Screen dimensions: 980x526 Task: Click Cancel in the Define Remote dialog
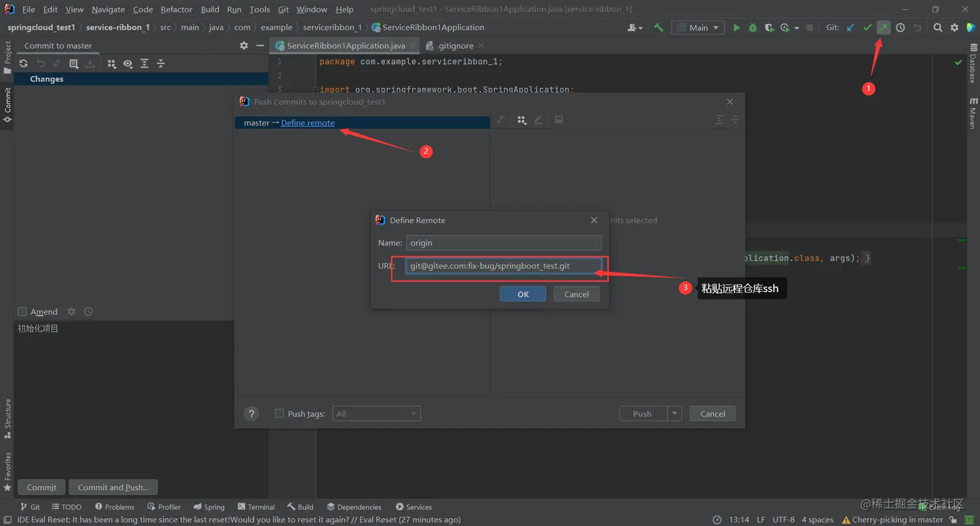coord(577,294)
